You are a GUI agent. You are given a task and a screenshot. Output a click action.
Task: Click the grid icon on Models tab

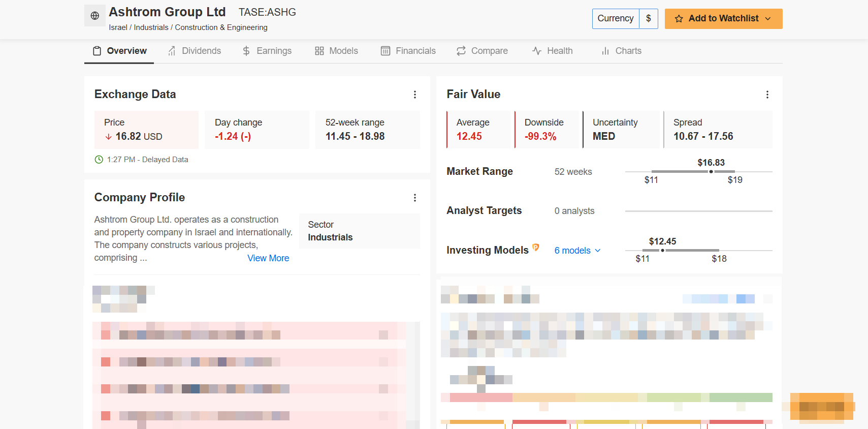(x=319, y=51)
